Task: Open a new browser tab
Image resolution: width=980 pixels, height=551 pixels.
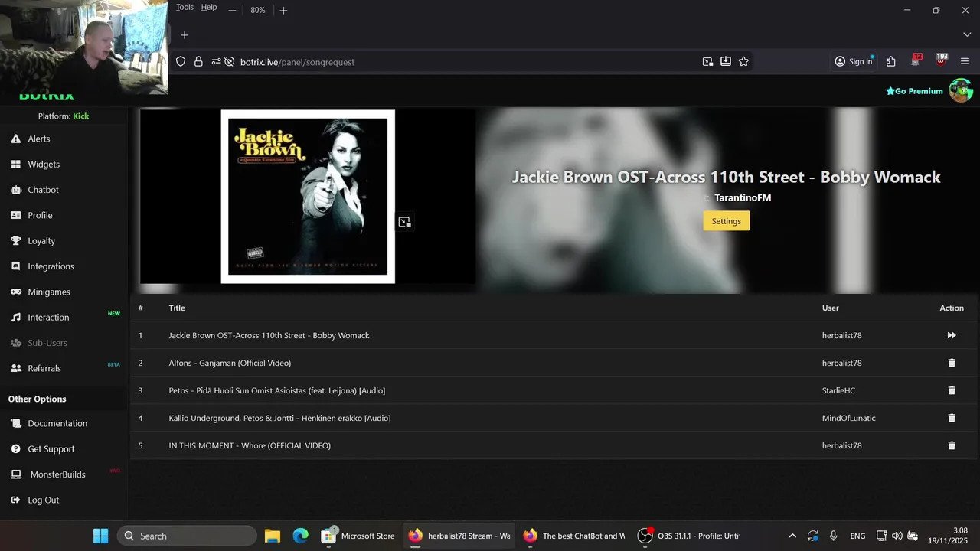Action: point(184,35)
